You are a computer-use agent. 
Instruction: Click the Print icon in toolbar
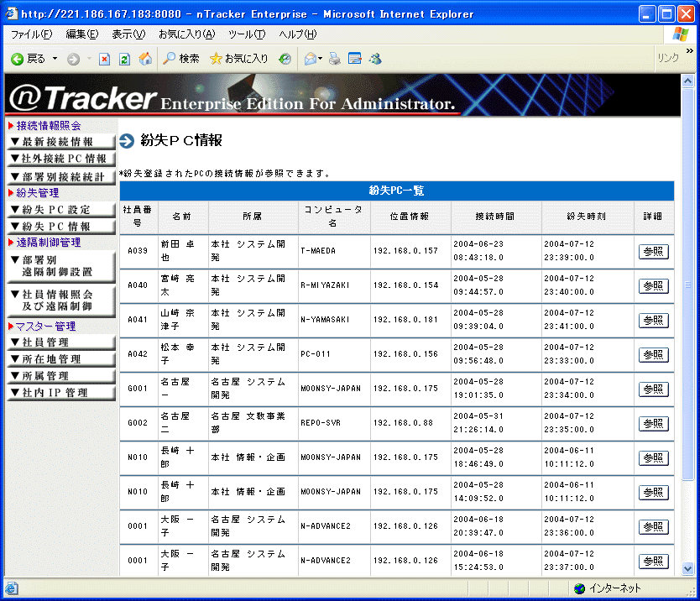(334, 59)
